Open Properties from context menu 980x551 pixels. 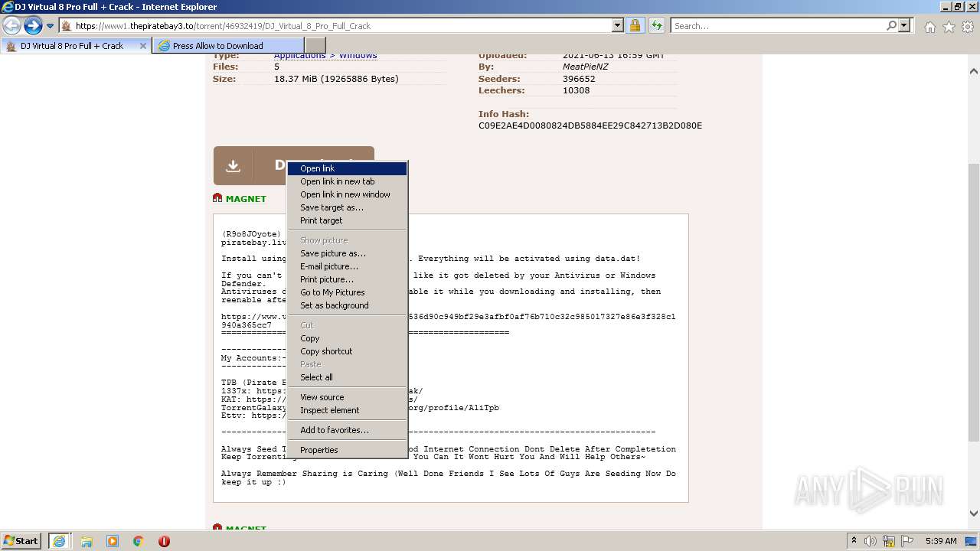347,450
